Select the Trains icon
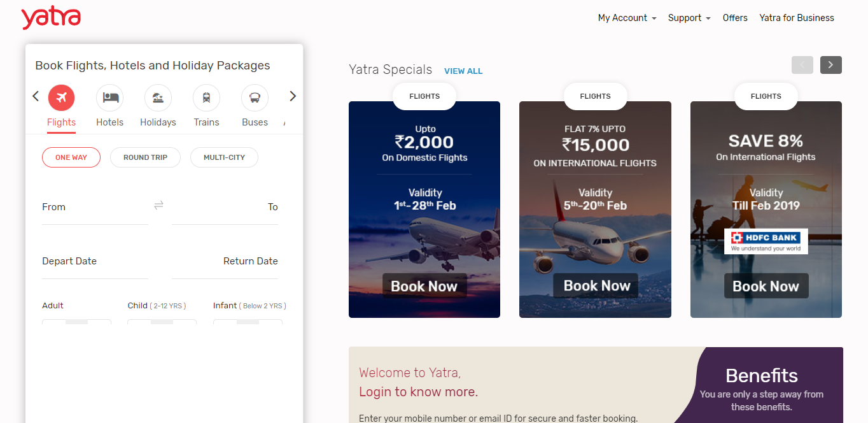868x423 pixels. pyautogui.click(x=206, y=98)
